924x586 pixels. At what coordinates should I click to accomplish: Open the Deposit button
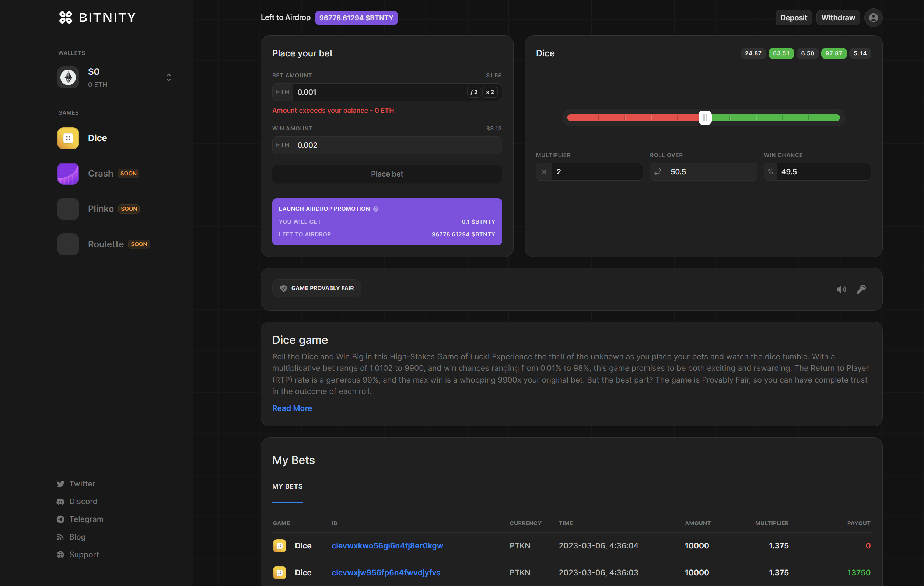(x=794, y=18)
